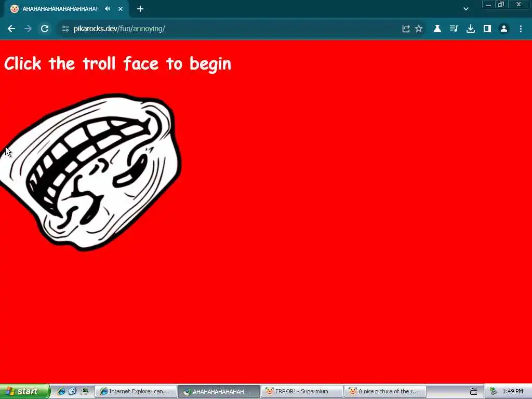This screenshot has width=532, height=399.
Task: Click the system tray network icon
Action: click(x=493, y=391)
